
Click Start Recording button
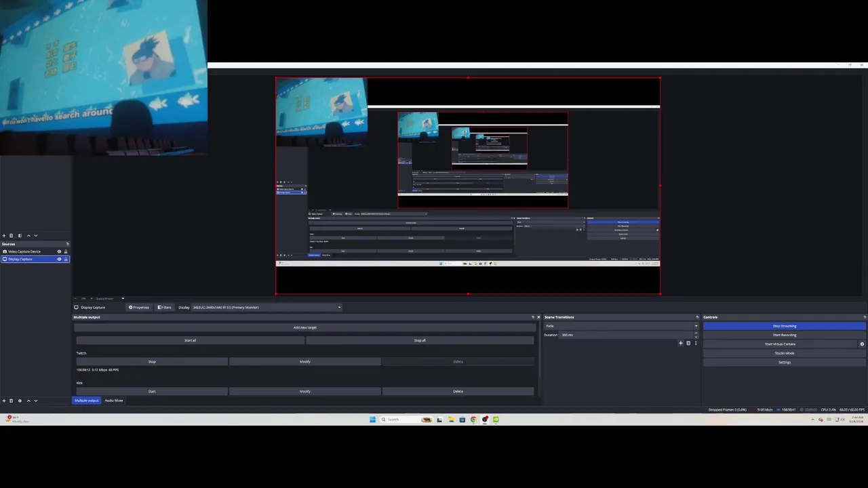pos(785,335)
